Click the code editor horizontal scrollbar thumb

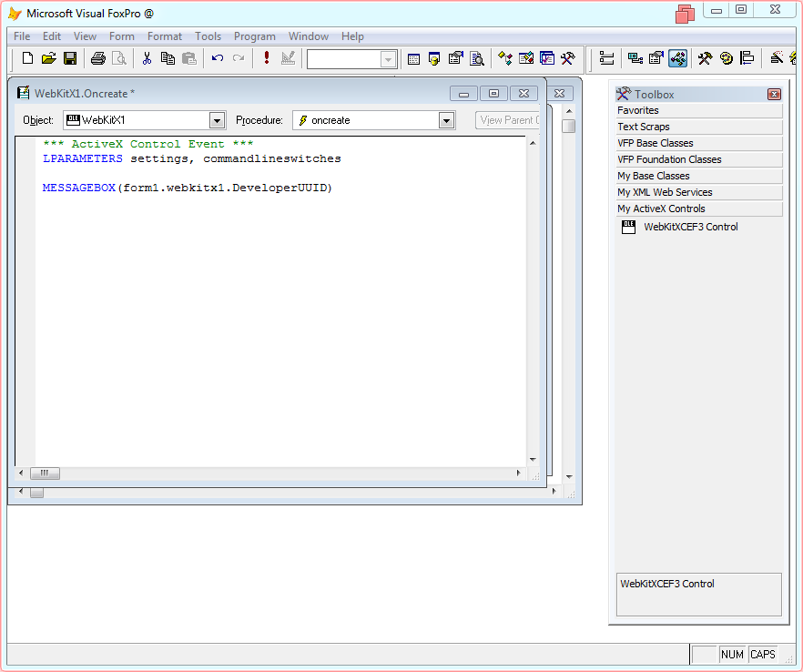click(x=45, y=473)
